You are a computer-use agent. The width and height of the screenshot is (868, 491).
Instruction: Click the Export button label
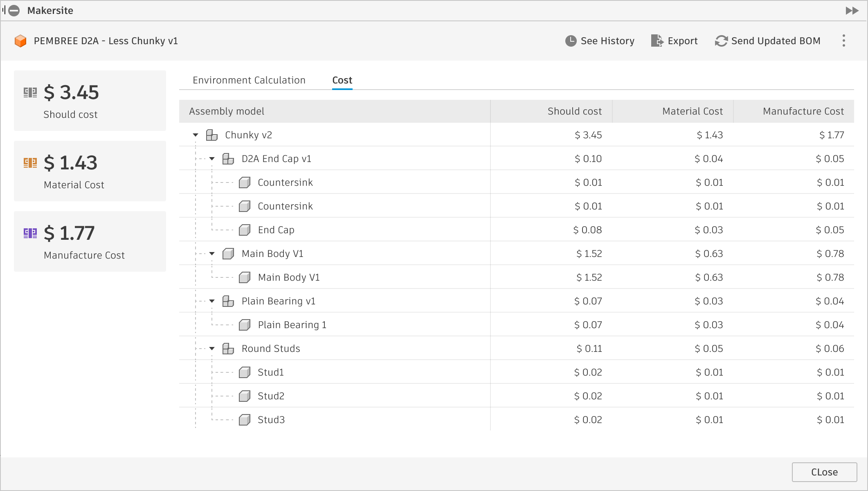click(683, 41)
